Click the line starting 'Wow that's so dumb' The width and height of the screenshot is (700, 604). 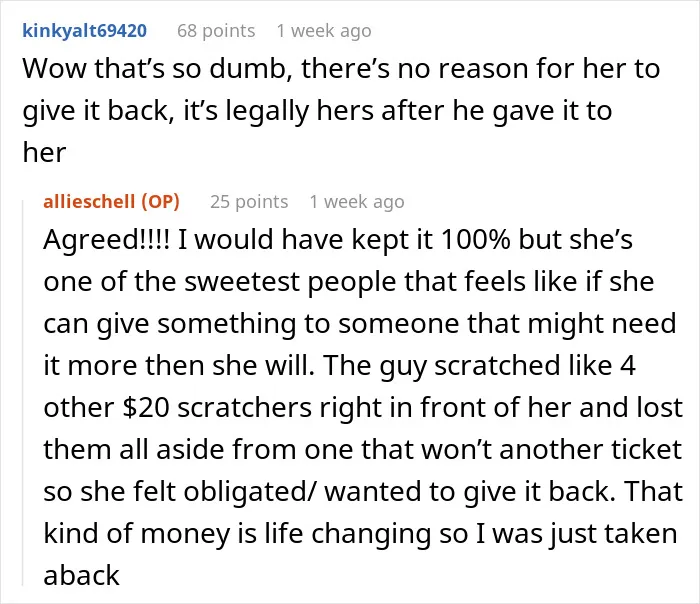[341, 69]
